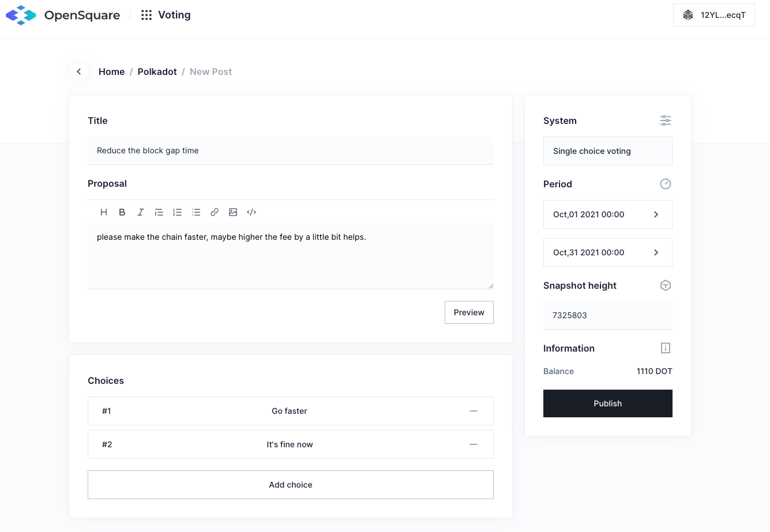Go to Home in the breadcrumb
Viewport: 770px width, 532px height.
(111, 71)
